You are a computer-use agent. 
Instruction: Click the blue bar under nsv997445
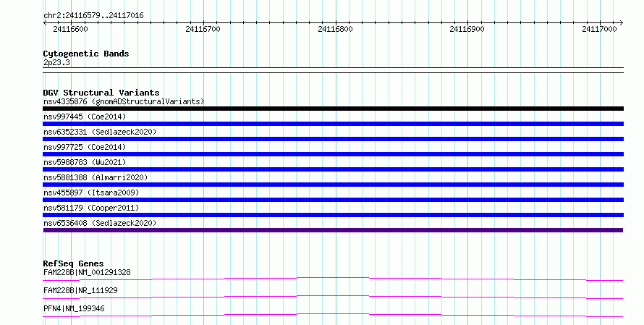coord(333,124)
